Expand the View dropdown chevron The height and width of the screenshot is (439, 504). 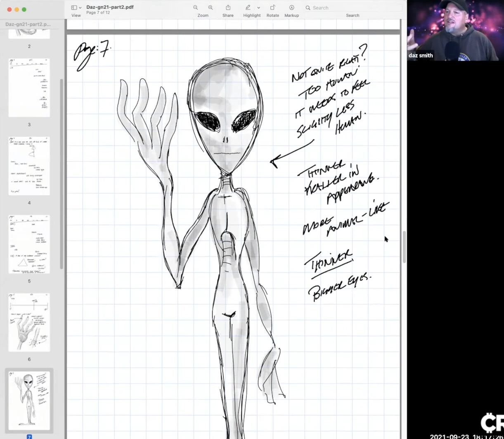[80, 8]
